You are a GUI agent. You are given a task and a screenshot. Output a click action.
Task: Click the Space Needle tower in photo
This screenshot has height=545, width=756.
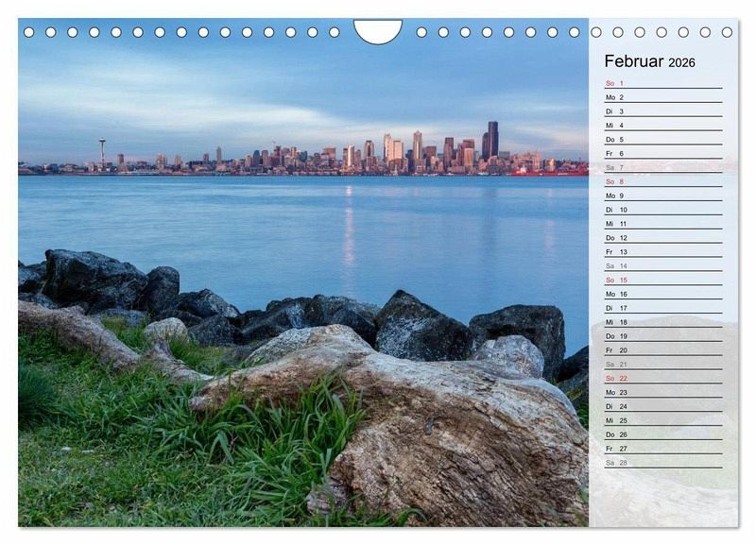coord(102,151)
